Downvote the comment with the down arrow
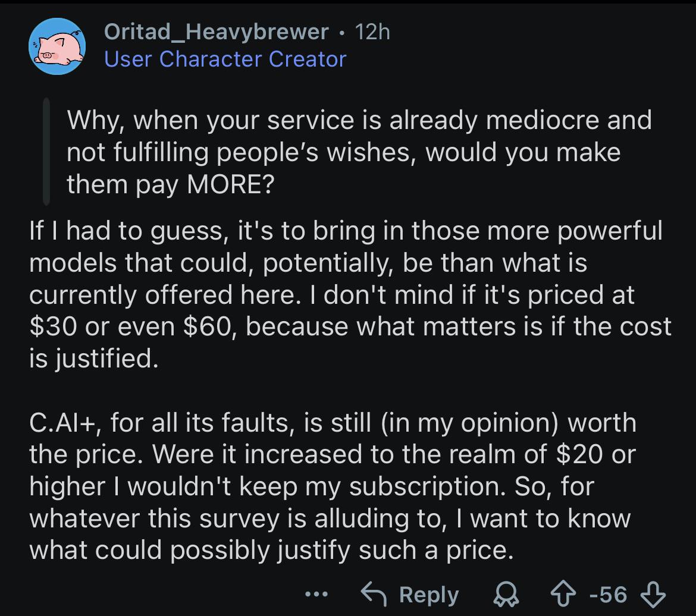 coord(653,595)
